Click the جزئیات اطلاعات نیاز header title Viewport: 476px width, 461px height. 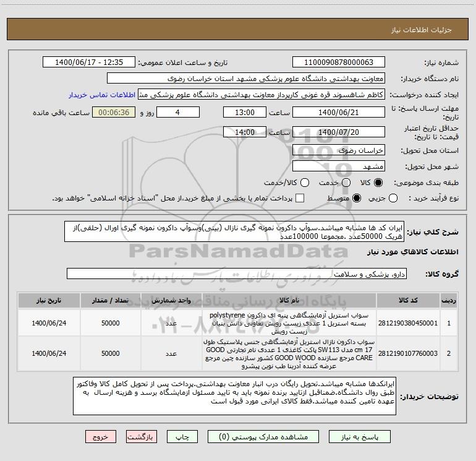point(421,30)
